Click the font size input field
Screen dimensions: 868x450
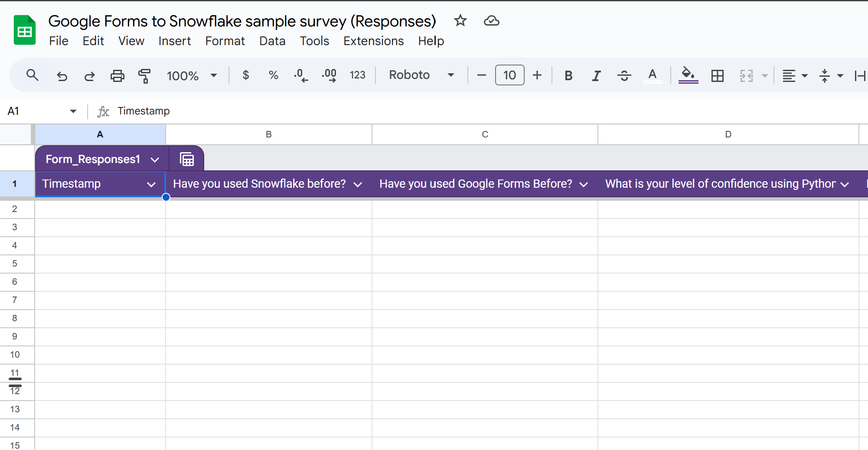[x=509, y=75]
